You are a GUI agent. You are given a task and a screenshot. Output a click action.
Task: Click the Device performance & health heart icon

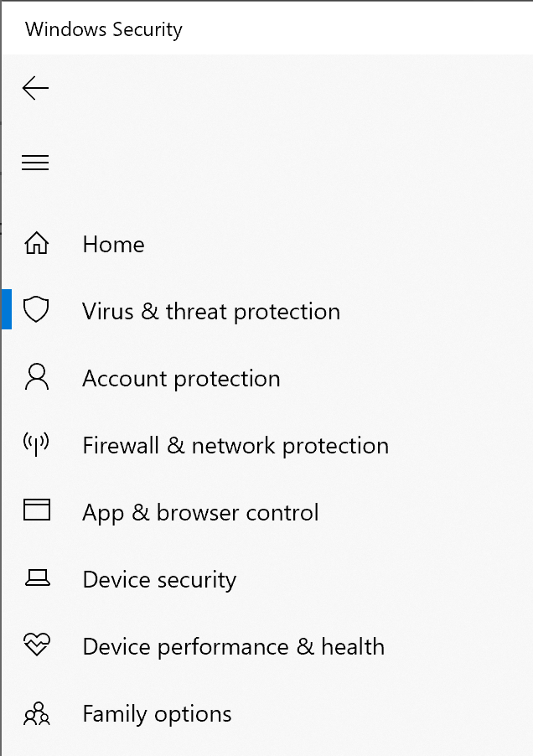click(x=35, y=645)
